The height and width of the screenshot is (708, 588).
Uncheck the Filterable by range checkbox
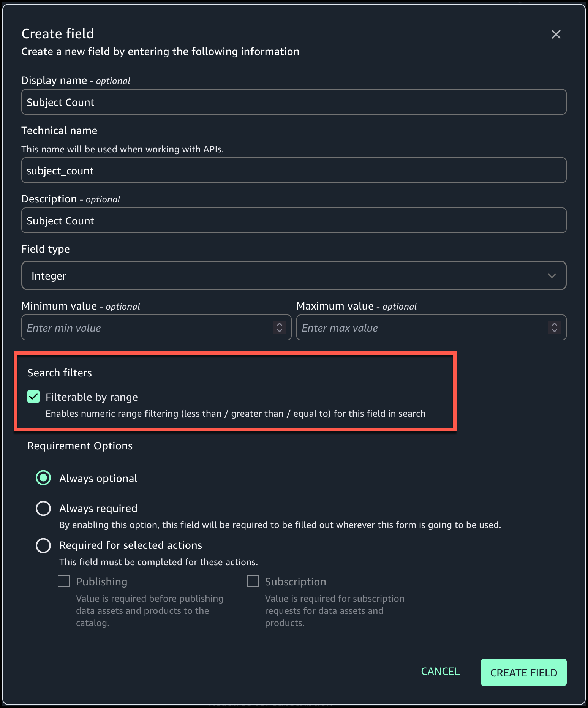click(x=33, y=397)
